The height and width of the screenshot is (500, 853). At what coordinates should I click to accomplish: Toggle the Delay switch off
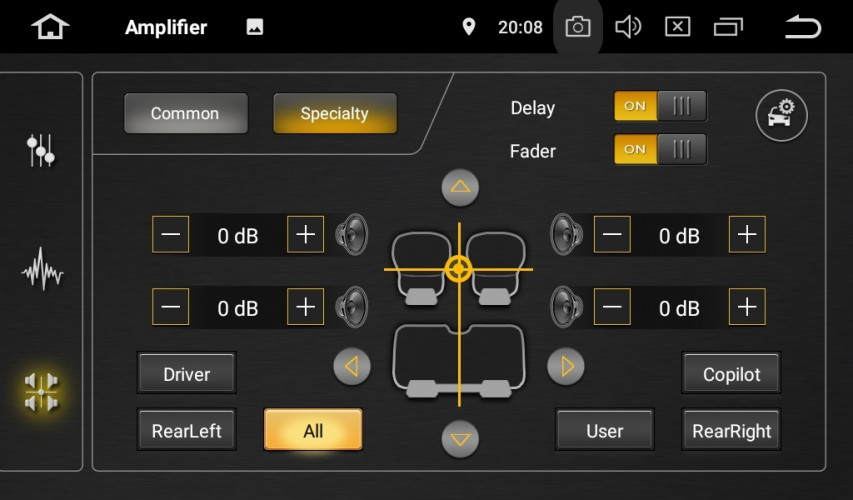pyautogui.click(x=660, y=106)
